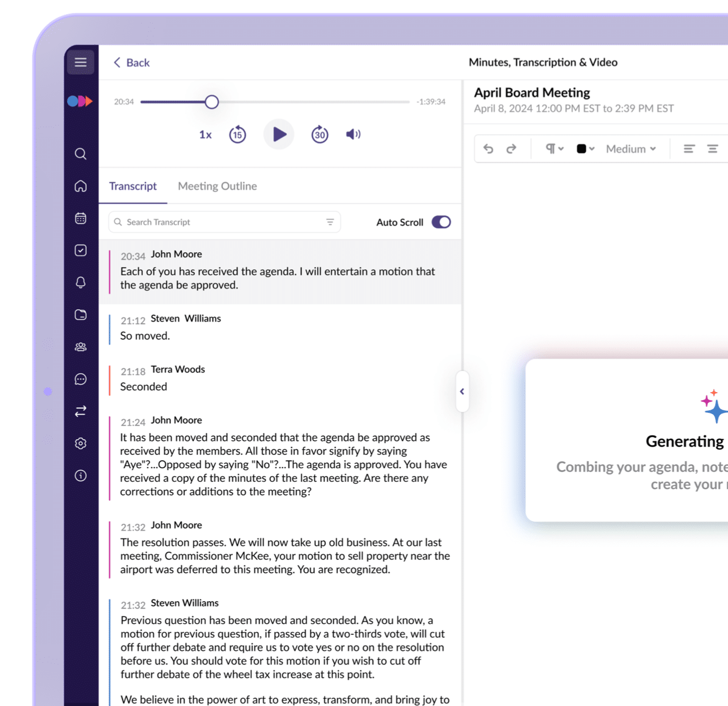Disable Auto Scroll on the transcript
This screenshot has height=706, width=728.
point(441,222)
